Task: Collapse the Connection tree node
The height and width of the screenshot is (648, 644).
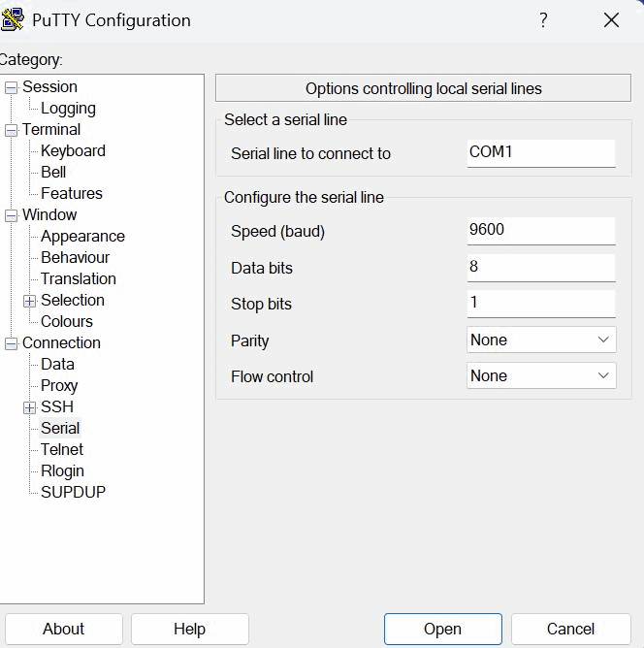Action: [11, 343]
